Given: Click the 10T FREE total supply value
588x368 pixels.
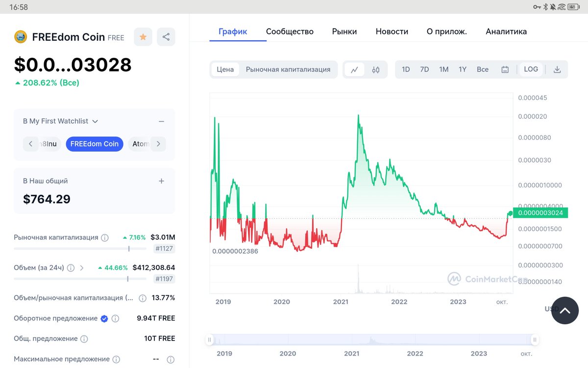Looking at the screenshot, I should tap(160, 339).
